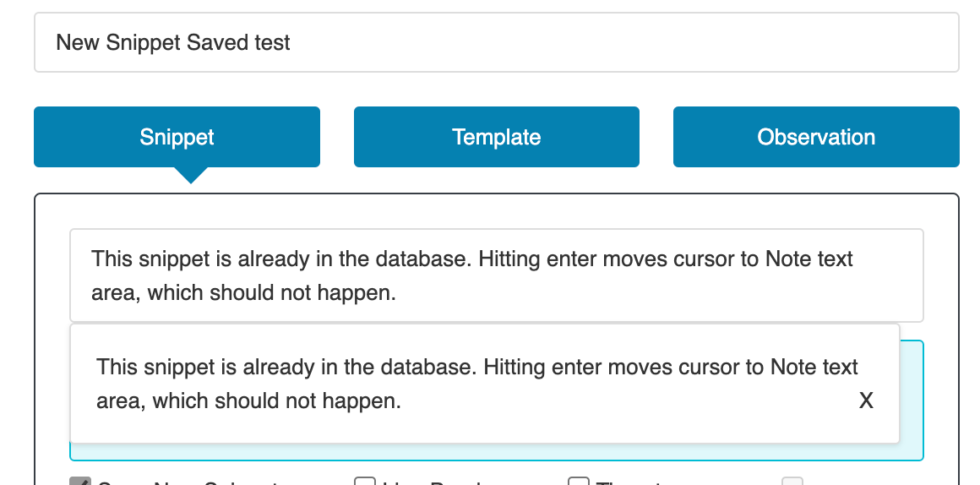This screenshot has height=485, width=980.
Task: Open the Observation tab
Action: tap(816, 137)
